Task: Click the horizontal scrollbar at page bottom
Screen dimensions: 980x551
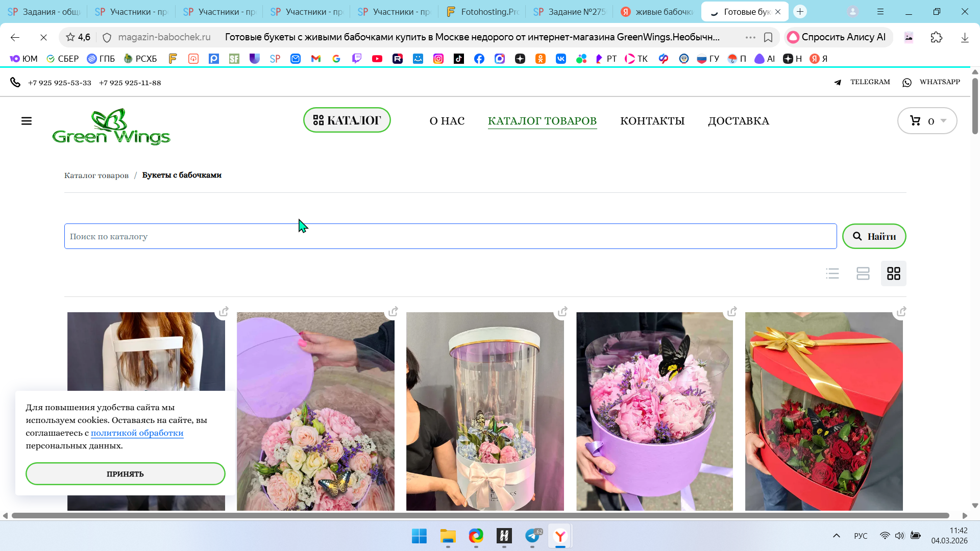Action: click(480, 516)
